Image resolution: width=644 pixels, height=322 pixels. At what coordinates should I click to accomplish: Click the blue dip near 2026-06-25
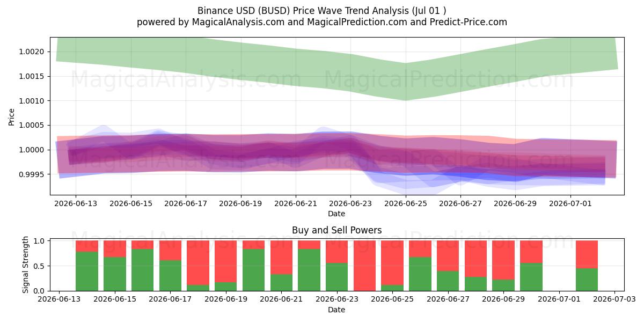[406, 181]
